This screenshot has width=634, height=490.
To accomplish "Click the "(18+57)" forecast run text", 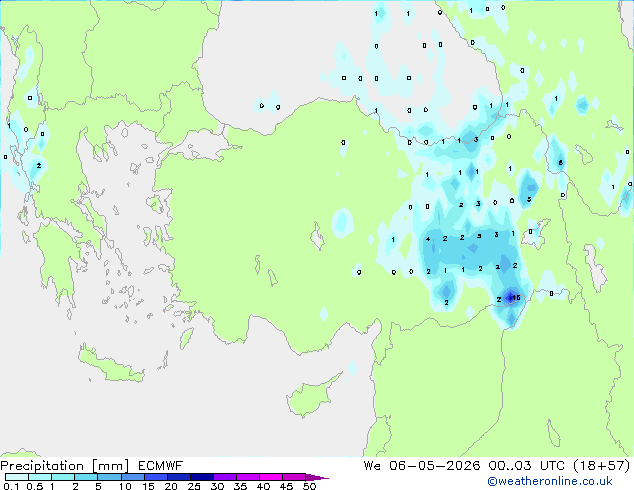I will click(x=602, y=466).
